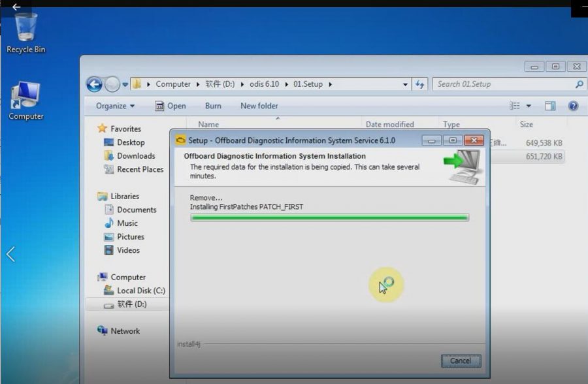Create a New folder
Image resolution: width=588 pixels, height=384 pixels.
pyautogui.click(x=259, y=106)
